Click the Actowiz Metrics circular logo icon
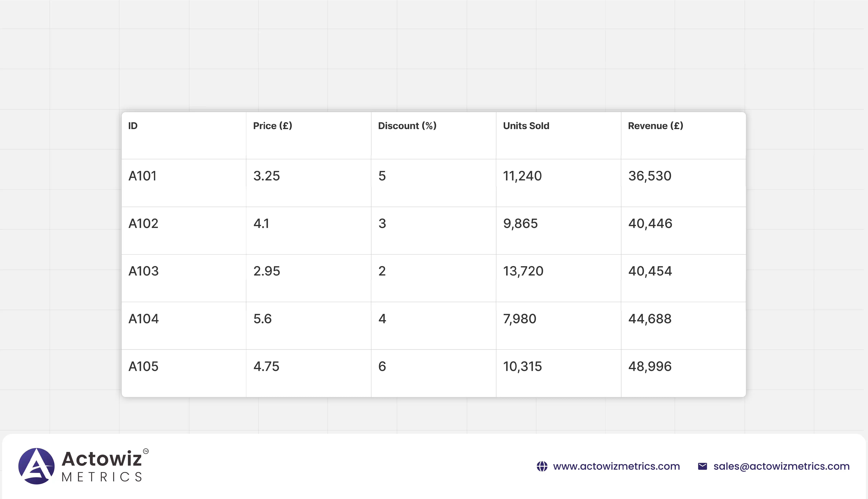The width and height of the screenshot is (868, 499). click(36, 466)
